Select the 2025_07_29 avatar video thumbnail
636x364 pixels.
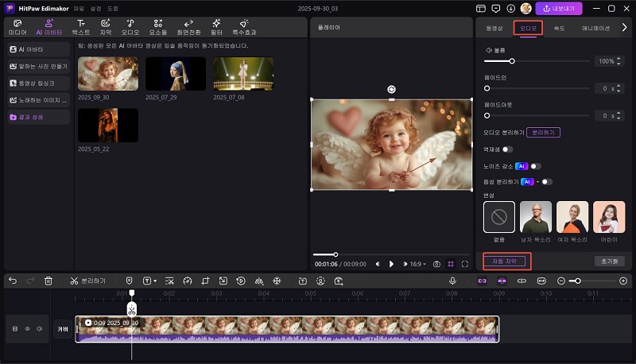(176, 74)
